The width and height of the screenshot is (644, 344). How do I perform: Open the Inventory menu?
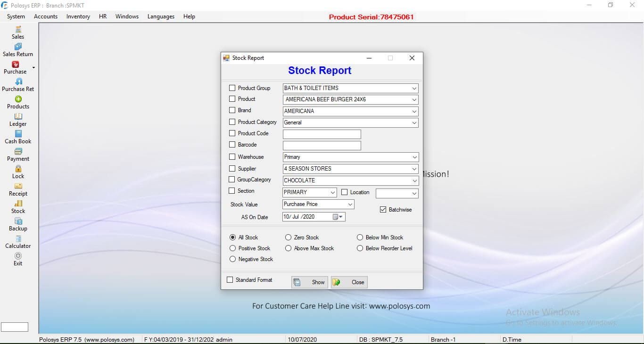(78, 16)
